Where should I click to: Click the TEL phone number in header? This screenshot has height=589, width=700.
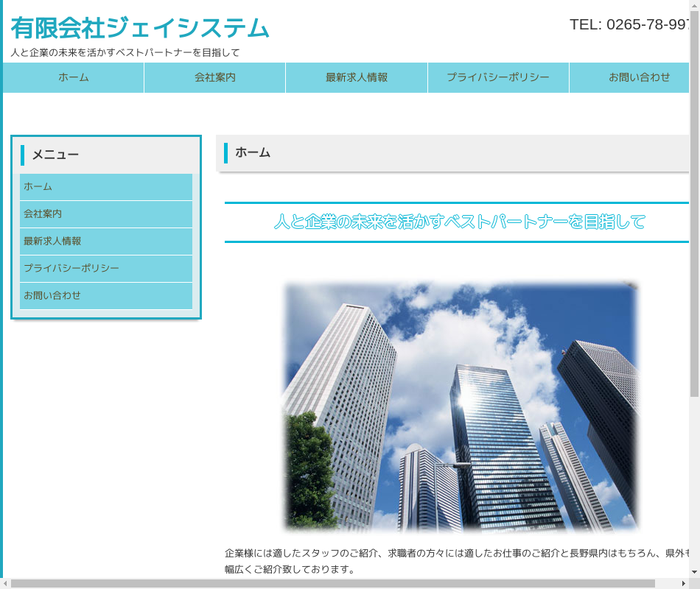(630, 24)
